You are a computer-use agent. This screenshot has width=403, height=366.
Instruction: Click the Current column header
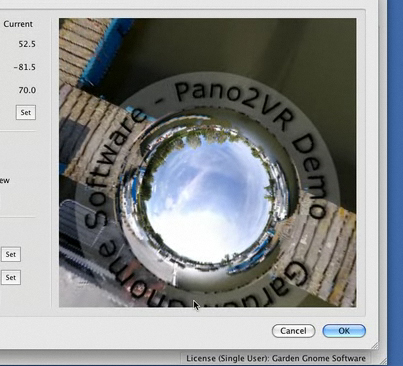pyautogui.click(x=18, y=24)
